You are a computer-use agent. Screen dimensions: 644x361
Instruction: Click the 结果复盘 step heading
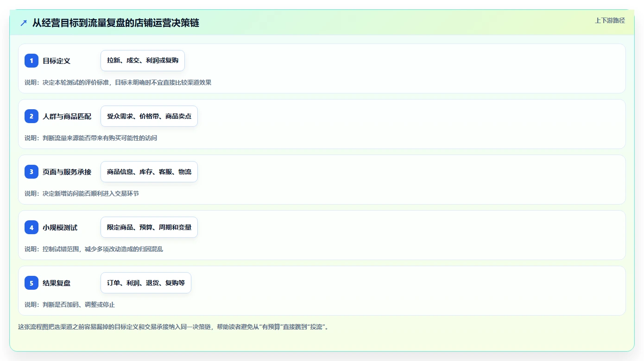pos(57,283)
